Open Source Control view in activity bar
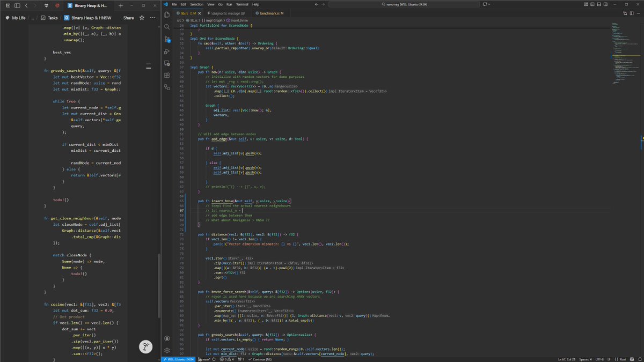 click(167, 39)
